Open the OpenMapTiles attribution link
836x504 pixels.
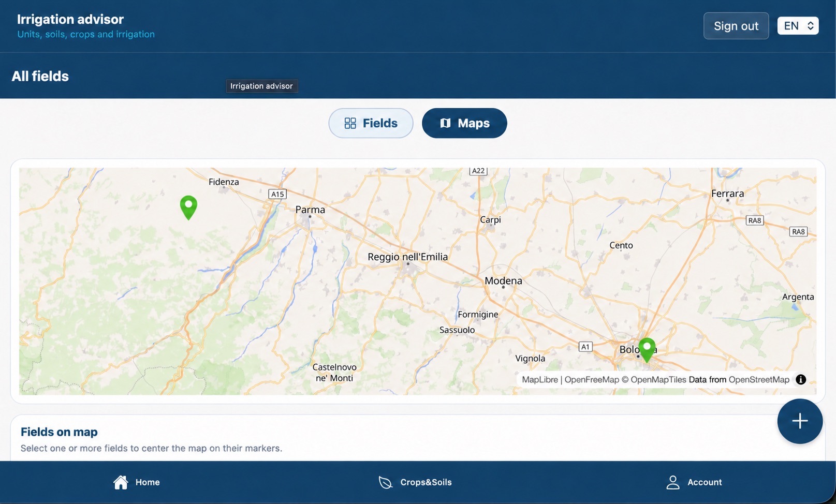click(658, 379)
